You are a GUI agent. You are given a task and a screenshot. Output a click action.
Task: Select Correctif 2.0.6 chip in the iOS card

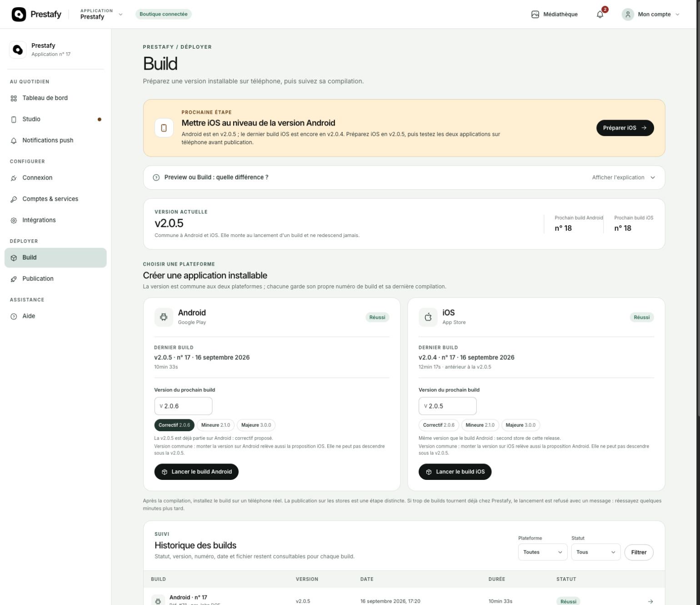(439, 425)
